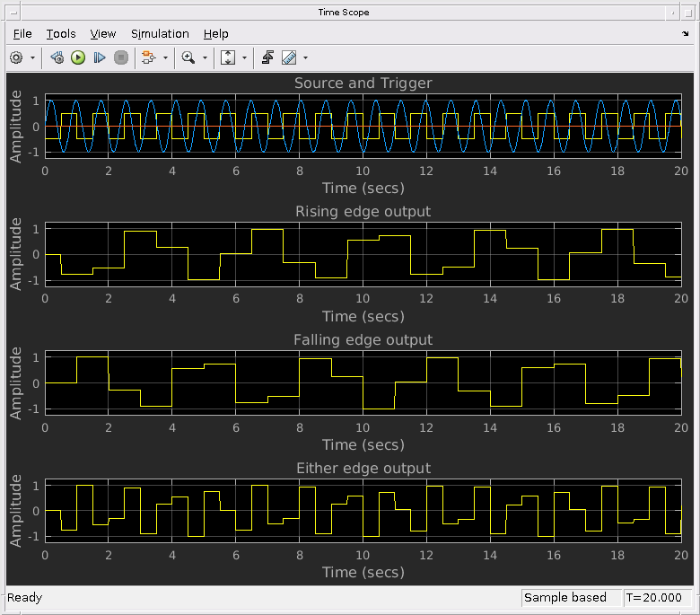700x615 pixels.
Task: Open the Triggers tool icon
Action: 267,57
